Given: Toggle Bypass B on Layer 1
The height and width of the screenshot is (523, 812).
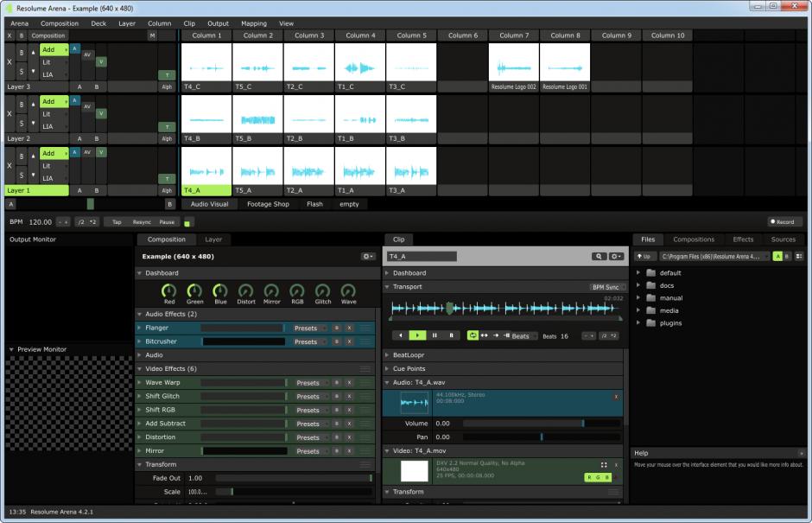Looking at the screenshot, I should pyautogui.click(x=22, y=156).
